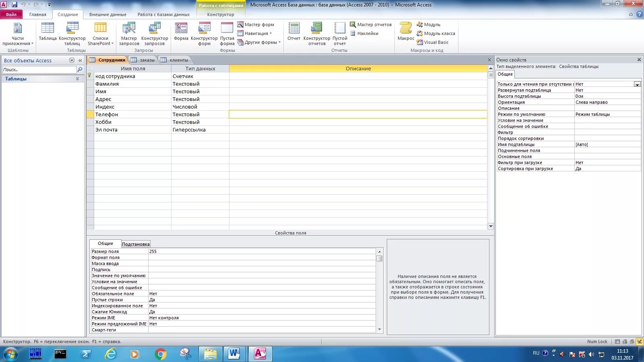Click Сортировка при загрузке value
644x362 pixels.
coord(607,169)
